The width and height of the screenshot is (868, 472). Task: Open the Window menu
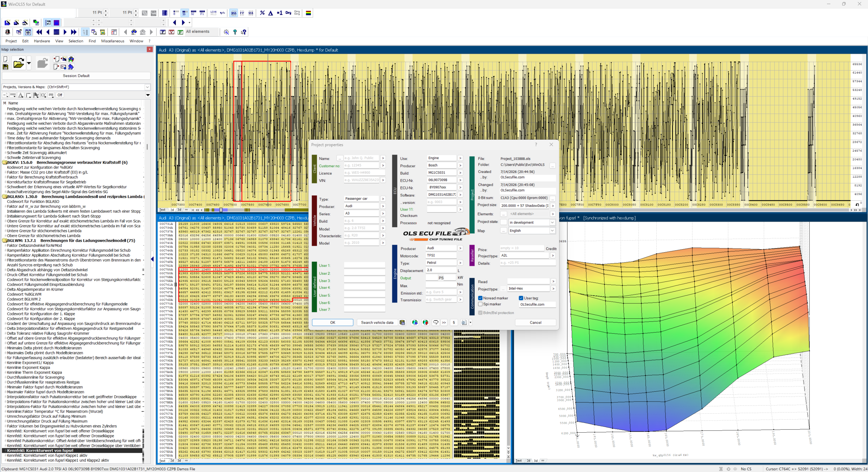pyautogui.click(x=136, y=41)
